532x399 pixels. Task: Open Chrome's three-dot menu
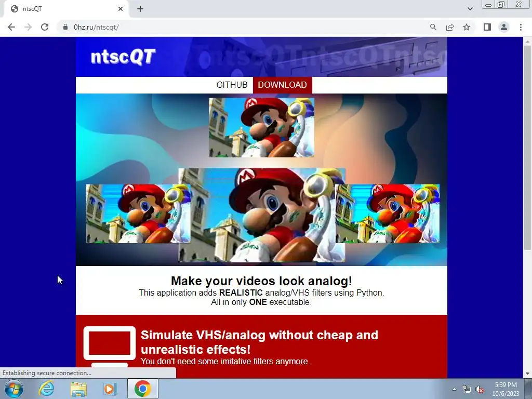coord(521,27)
